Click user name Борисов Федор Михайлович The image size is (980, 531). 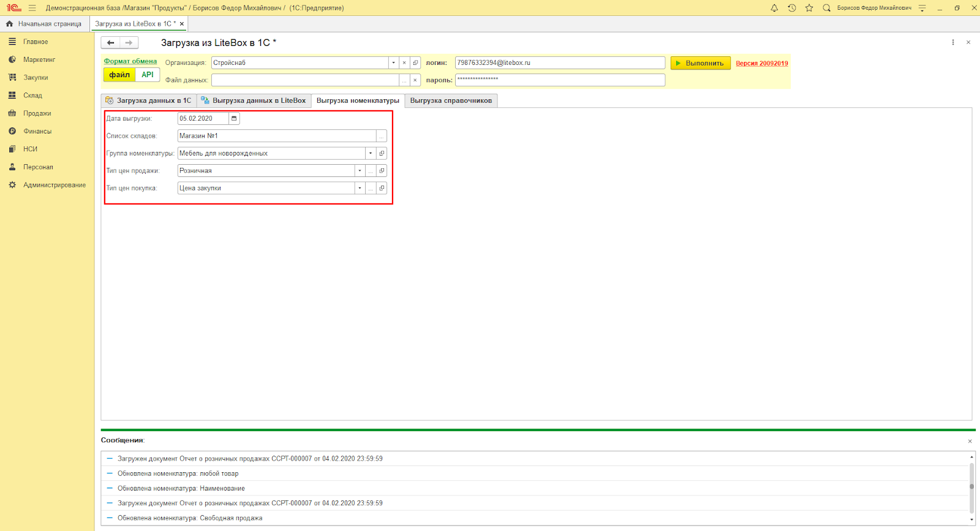pyautogui.click(x=874, y=8)
